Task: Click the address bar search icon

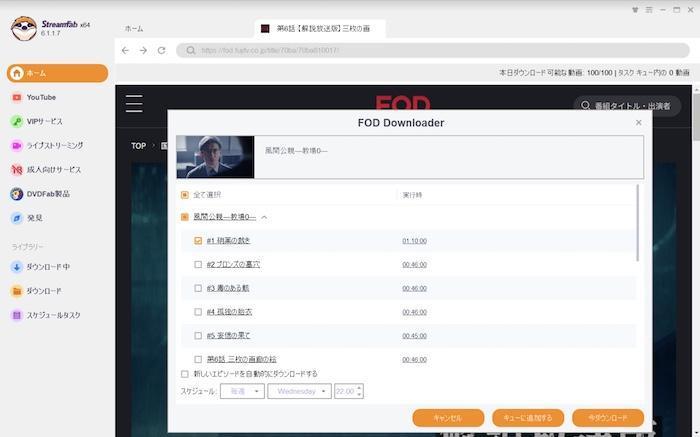Action: click(x=191, y=50)
